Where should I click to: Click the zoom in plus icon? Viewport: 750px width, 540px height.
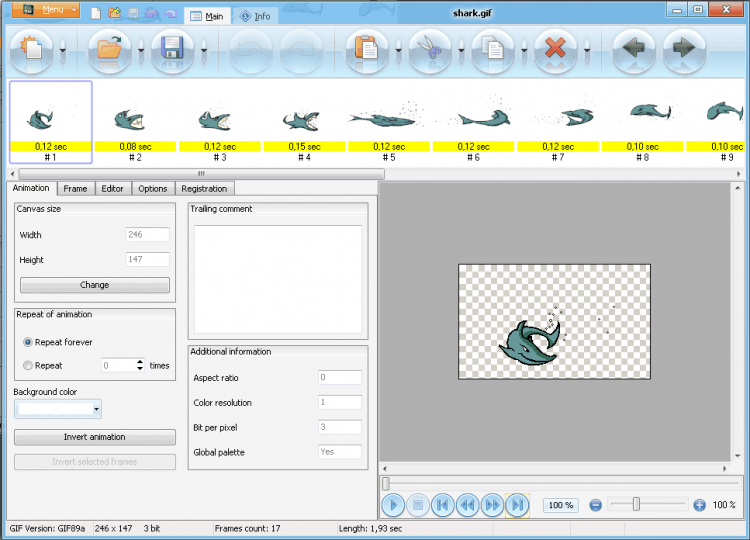699,505
